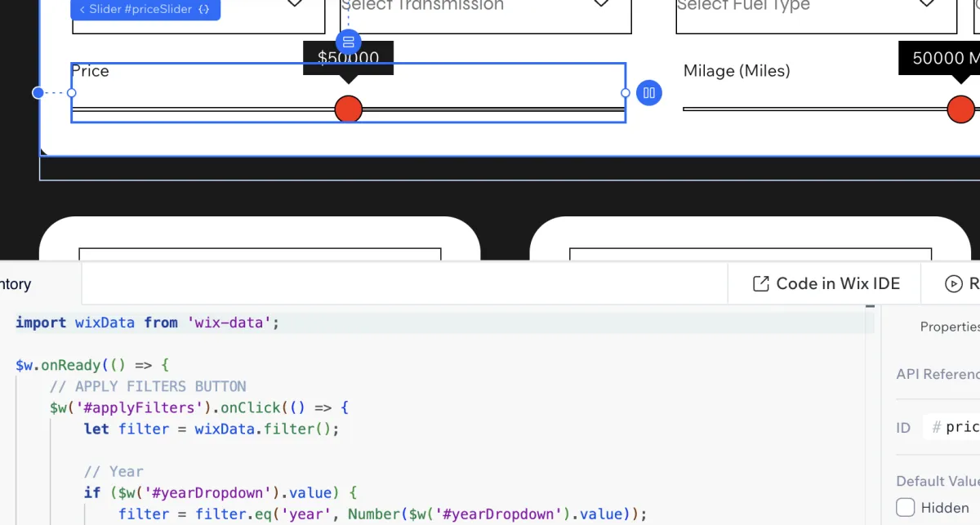Click the $w.onReady code line
Image resolution: width=980 pixels, height=525 pixels.
[91, 365]
